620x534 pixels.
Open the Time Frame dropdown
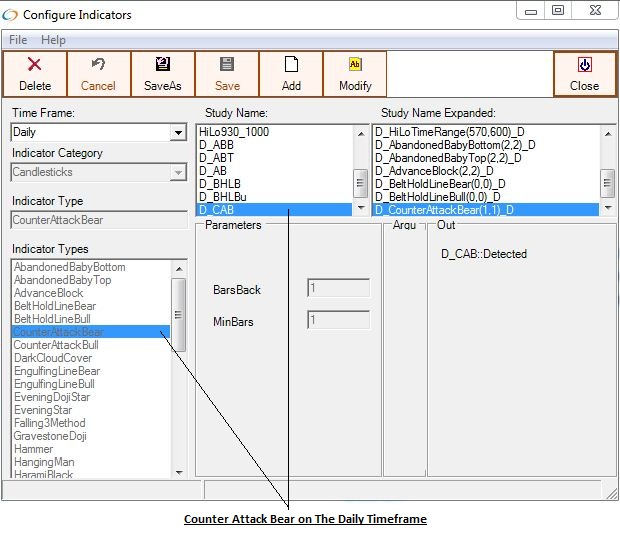point(178,133)
